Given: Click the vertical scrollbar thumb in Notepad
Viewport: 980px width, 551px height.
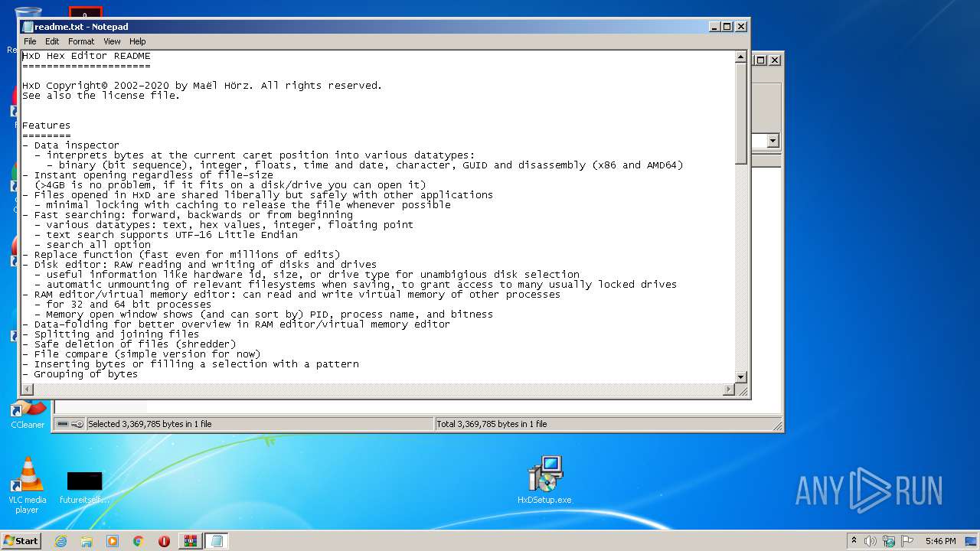Looking at the screenshot, I should [x=740, y=113].
